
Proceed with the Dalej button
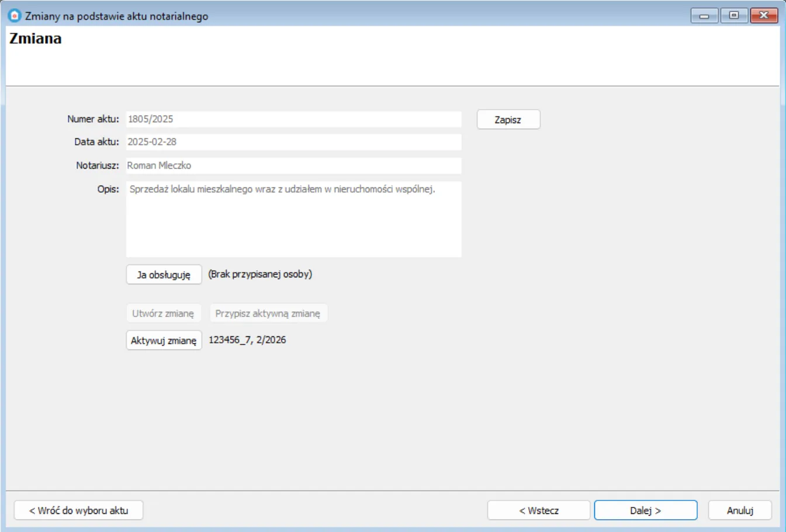pos(645,510)
